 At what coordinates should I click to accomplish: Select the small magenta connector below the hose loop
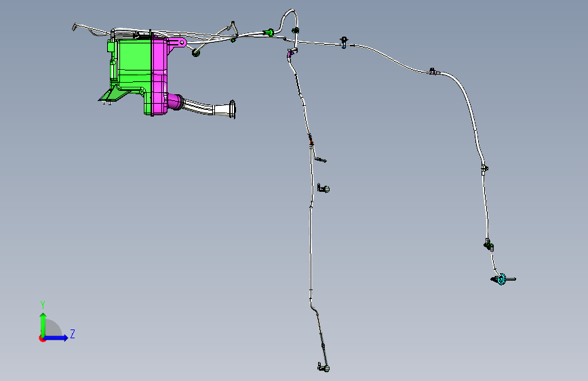tap(290, 55)
